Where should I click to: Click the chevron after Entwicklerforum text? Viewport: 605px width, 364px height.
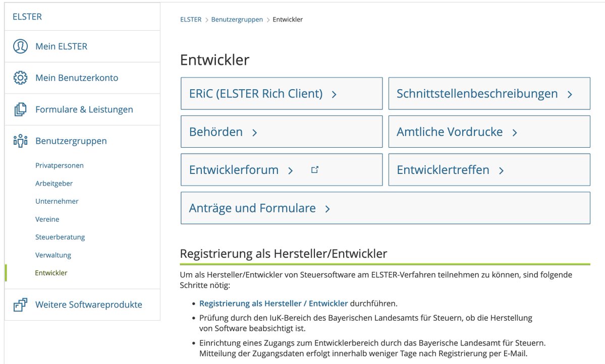pyautogui.click(x=291, y=170)
